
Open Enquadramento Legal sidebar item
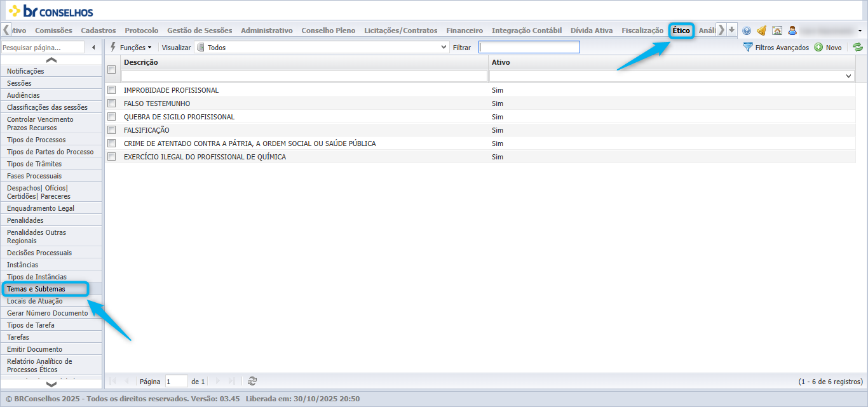(x=51, y=208)
